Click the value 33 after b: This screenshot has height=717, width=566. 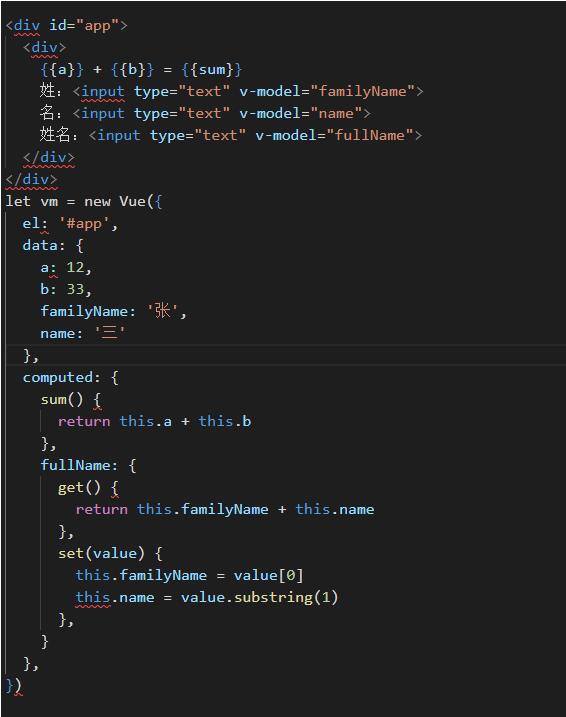[x=75, y=289]
